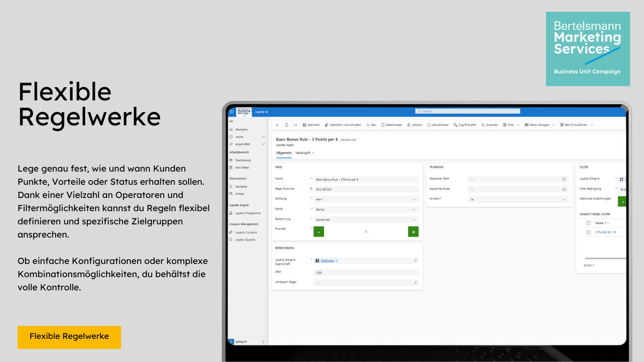Tick the checkbox for 3 Punkte für 1 €

click(x=588, y=232)
